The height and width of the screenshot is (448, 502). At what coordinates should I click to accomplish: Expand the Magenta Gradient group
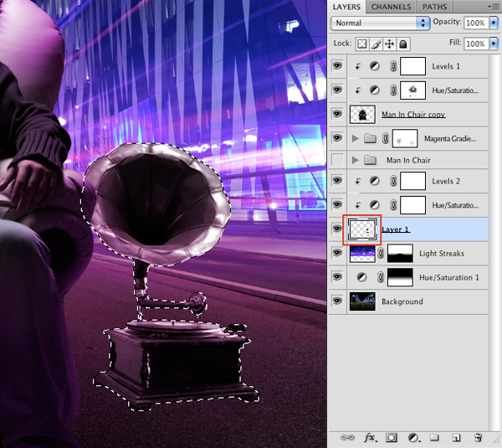(x=355, y=138)
